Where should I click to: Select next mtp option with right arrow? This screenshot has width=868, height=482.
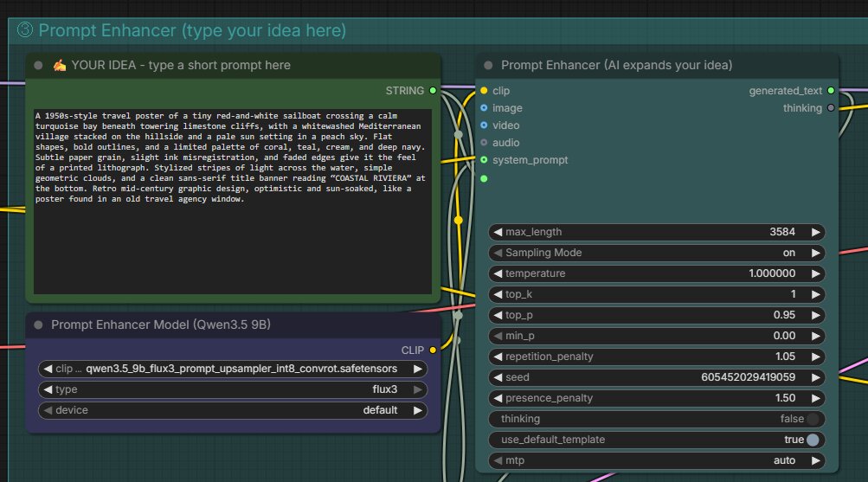[x=815, y=460]
